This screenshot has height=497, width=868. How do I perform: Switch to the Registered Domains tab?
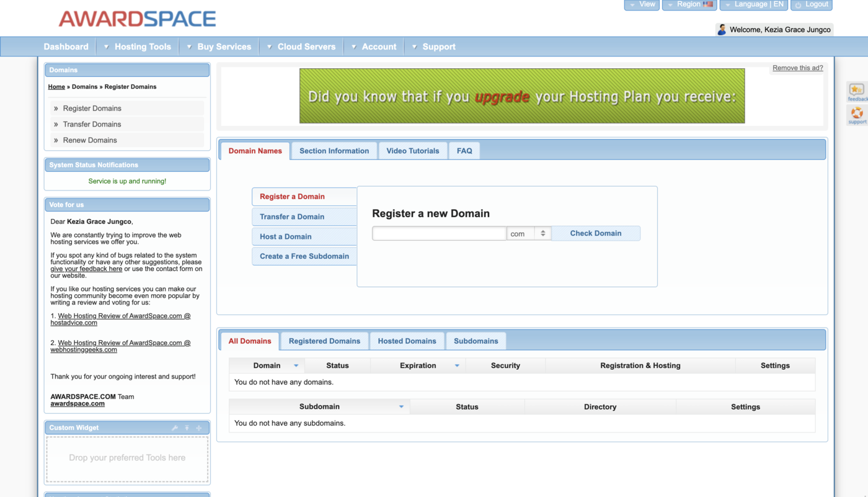click(324, 341)
